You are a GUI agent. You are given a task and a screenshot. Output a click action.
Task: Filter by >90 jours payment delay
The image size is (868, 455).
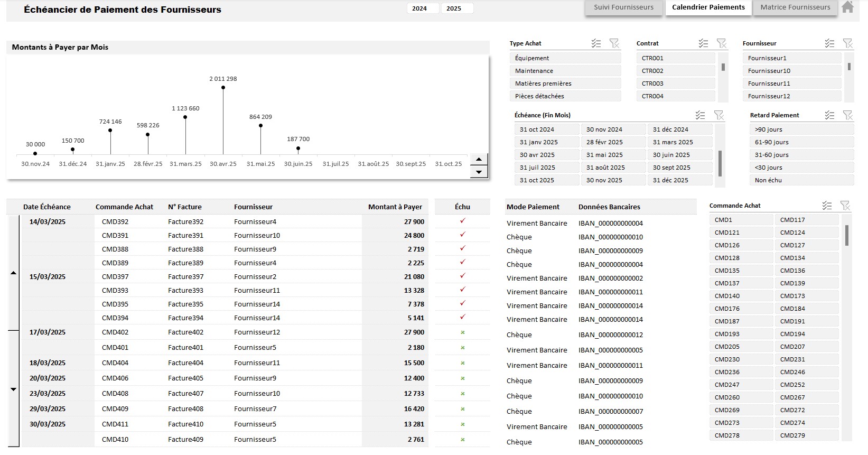tap(800, 129)
